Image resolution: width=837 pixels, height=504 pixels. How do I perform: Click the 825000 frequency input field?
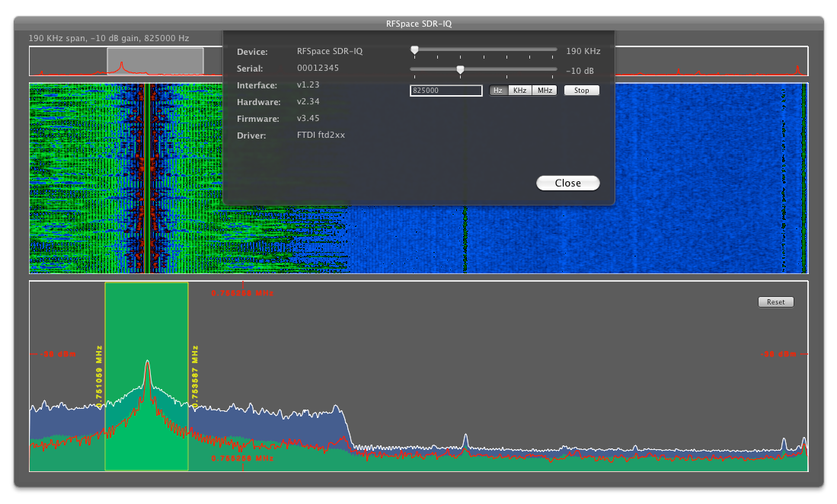click(446, 91)
